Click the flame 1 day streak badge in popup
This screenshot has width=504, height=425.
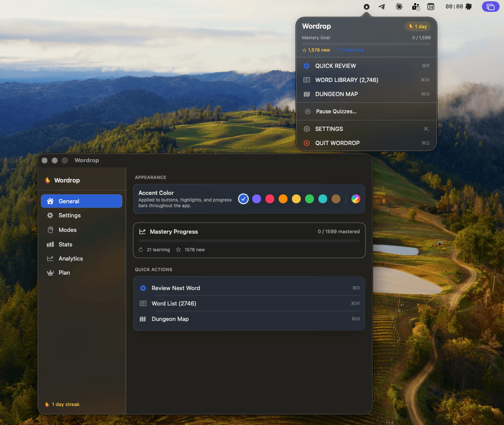(418, 26)
